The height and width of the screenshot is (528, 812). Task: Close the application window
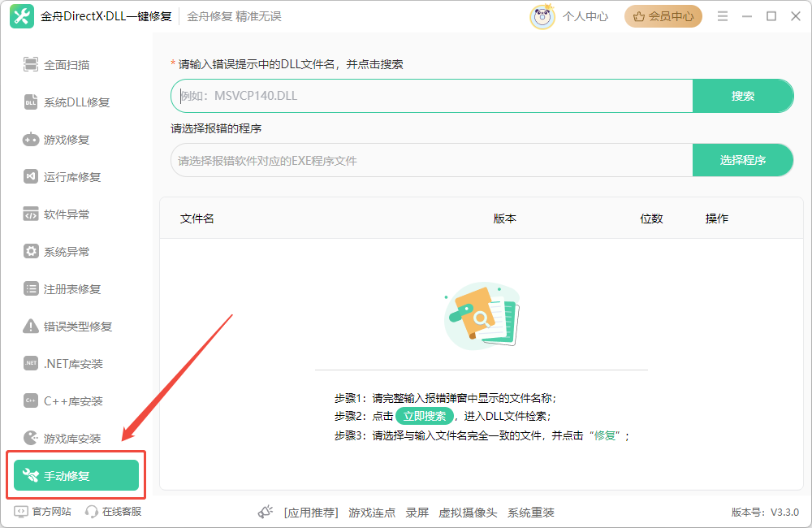coord(796,16)
